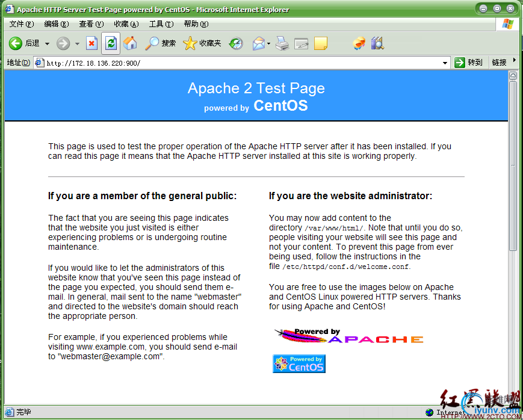This screenshot has height=420, width=523.
Task: Open the yellow Discuss note icon
Action: (x=321, y=43)
